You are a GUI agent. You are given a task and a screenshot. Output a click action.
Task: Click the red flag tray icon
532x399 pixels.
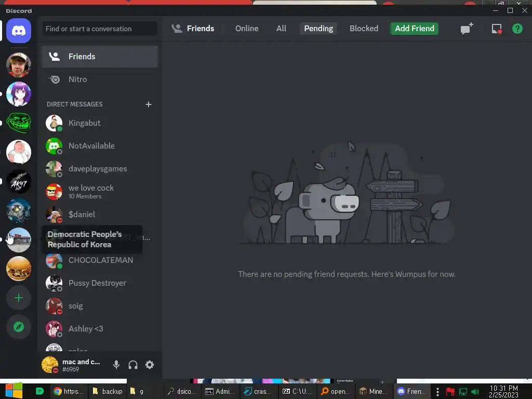450,392
